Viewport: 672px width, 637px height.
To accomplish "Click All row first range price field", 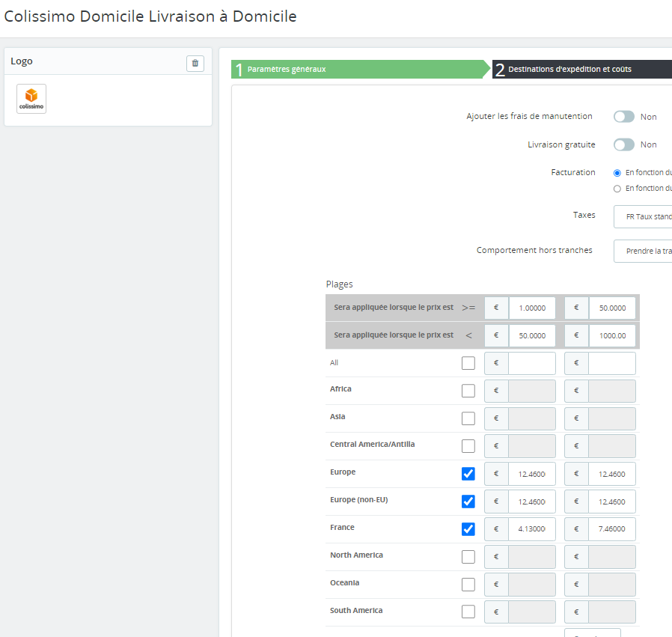I will (532, 363).
